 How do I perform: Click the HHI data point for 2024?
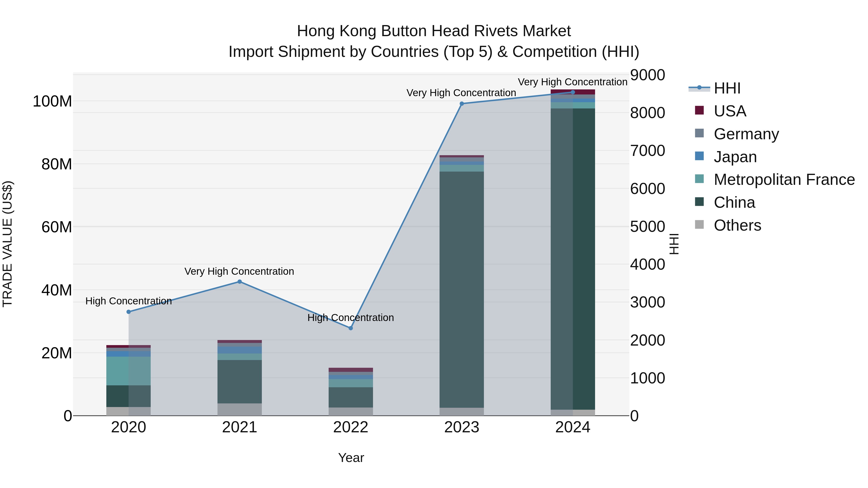tap(573, 92)
